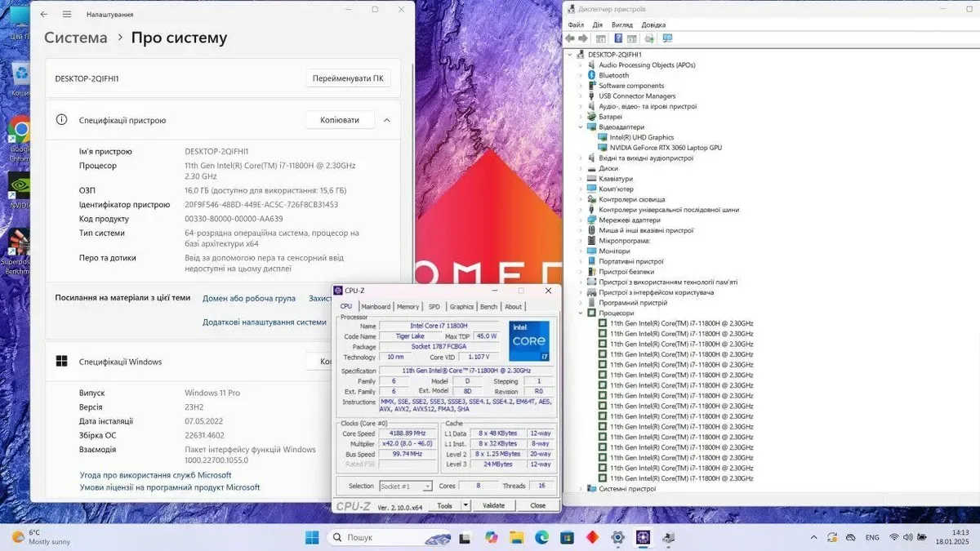Open Google Chrome from the desktop
The width and height of the screenshot is (980, 551).
pos(20,131)
